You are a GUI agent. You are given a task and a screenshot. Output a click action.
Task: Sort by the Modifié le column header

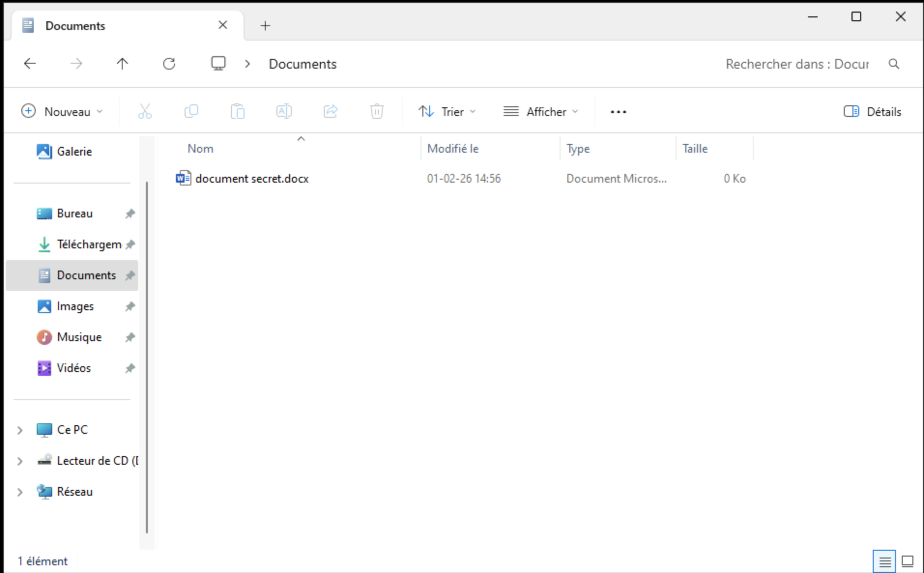tap(491, 149)
